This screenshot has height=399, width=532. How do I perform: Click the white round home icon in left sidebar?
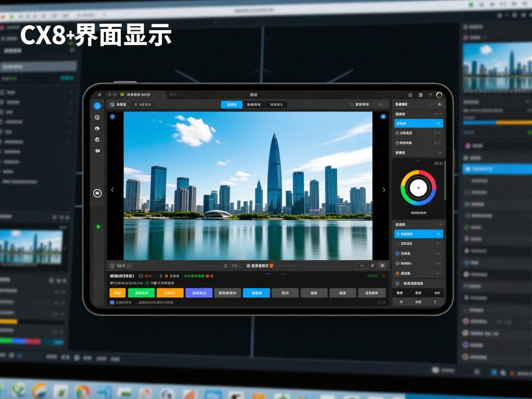[97, 193]
